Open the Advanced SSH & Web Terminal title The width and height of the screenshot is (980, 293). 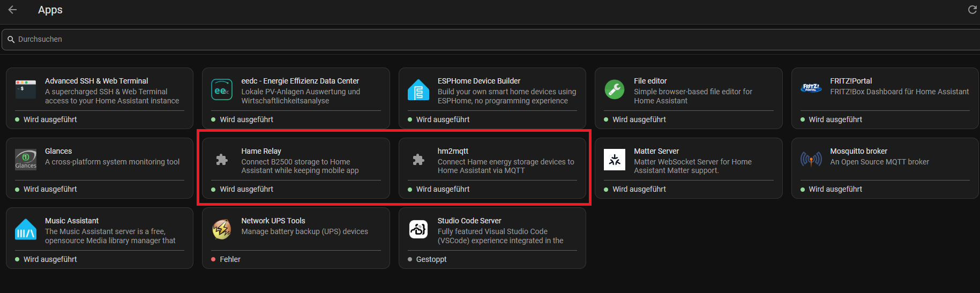point(96,81)
